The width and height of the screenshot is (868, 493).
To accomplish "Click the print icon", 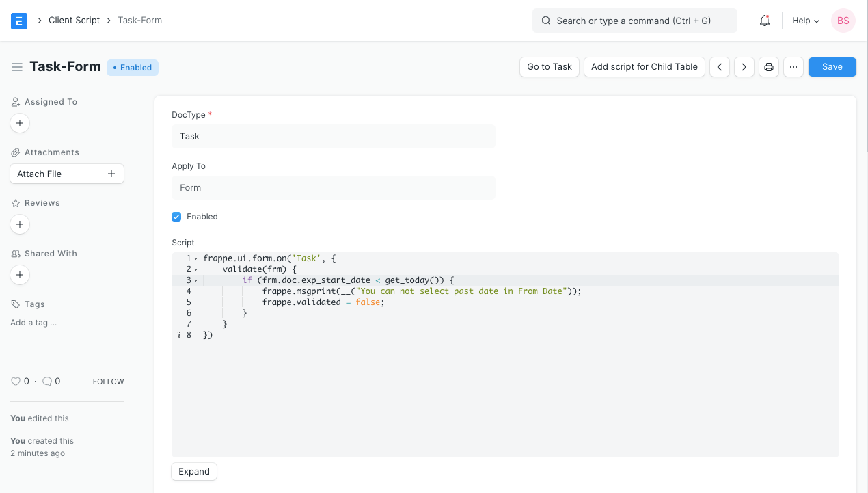I will [x=768, y=66].
